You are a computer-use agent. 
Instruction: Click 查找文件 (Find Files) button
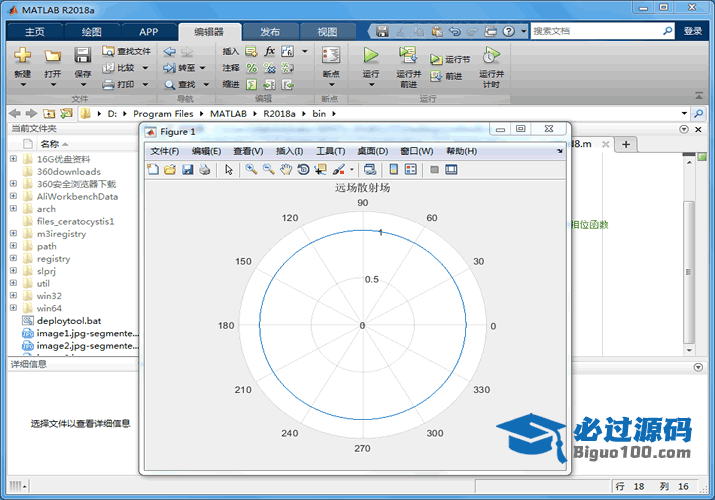tap(128, 51)
